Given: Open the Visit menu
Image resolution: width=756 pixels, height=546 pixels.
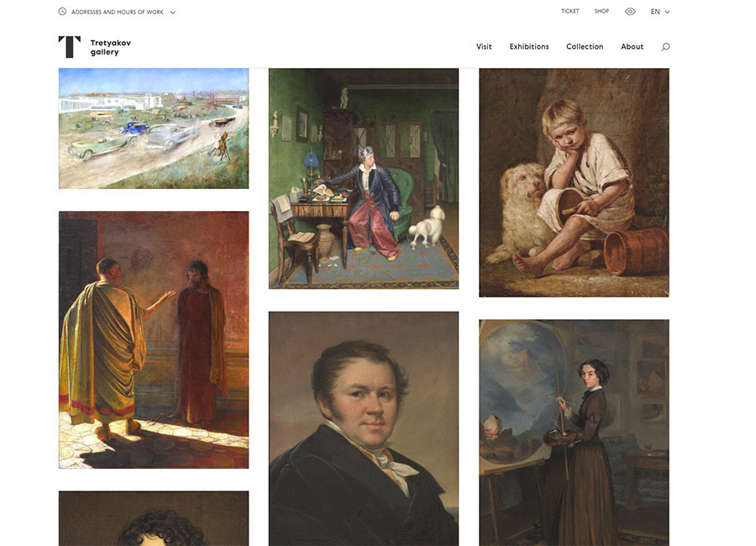Looking at the screenshot, I should click(x=484, y=47).
